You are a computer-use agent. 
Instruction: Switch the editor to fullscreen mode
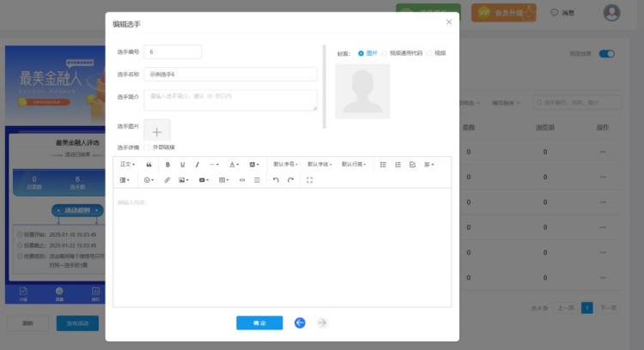[x=309, y=180]
